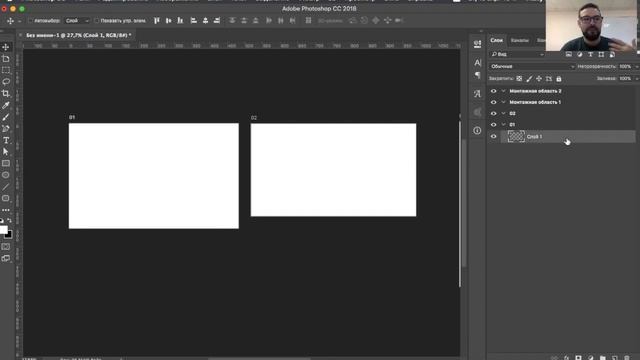Swap foreground and background colors
Viewport: 640px width, 360px height.
pos(9,220)
